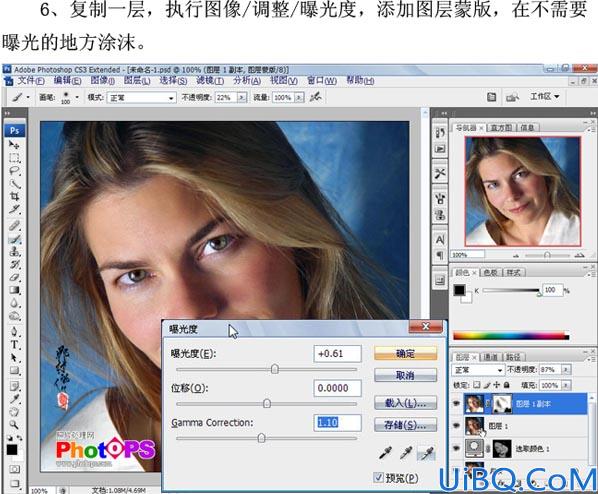
Task: Click the 曝光度 exposure slider handle
Action: click(x=275, y=369)
